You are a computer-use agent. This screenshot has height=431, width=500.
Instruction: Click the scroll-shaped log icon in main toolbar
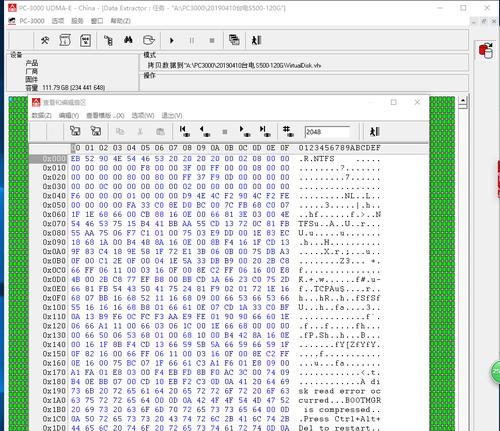point(65,41)
